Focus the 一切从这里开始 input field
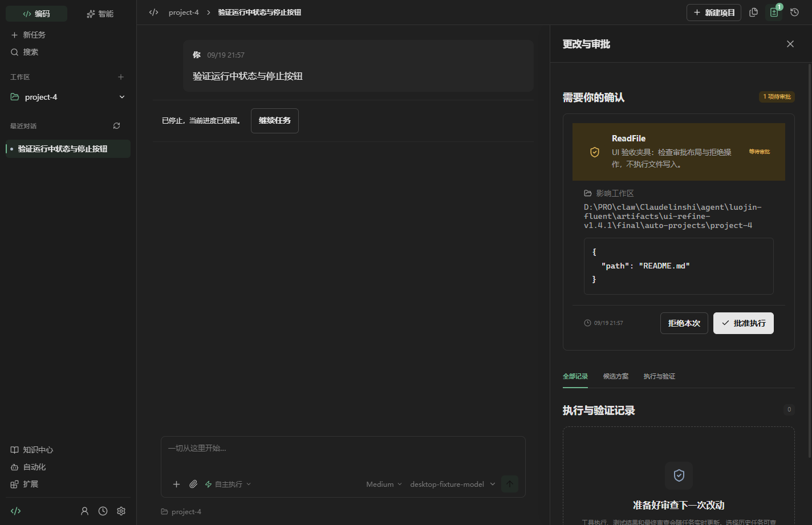812x525 pixels. point(343,453)
